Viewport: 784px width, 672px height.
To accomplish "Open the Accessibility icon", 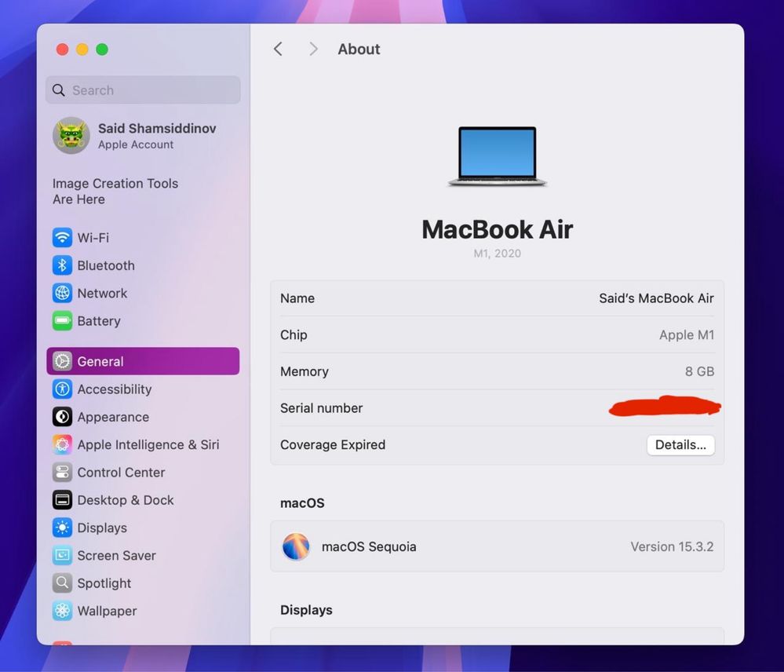I will [62, 389].
